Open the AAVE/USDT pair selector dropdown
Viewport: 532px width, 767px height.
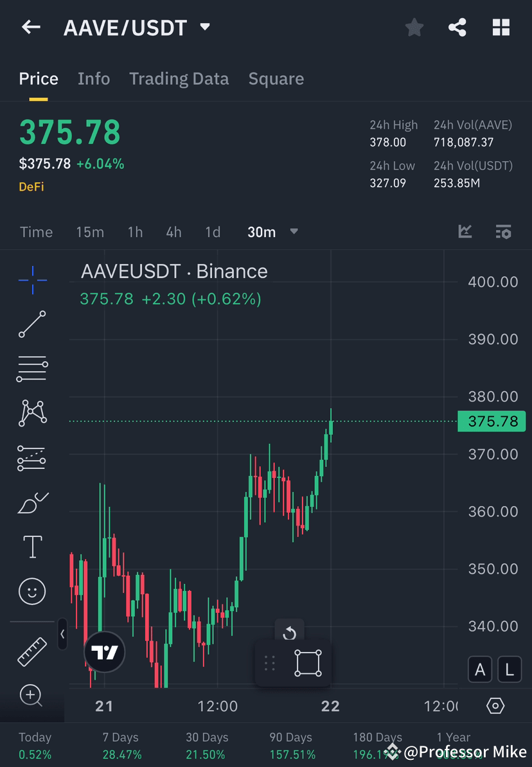(x=204, y=27)
